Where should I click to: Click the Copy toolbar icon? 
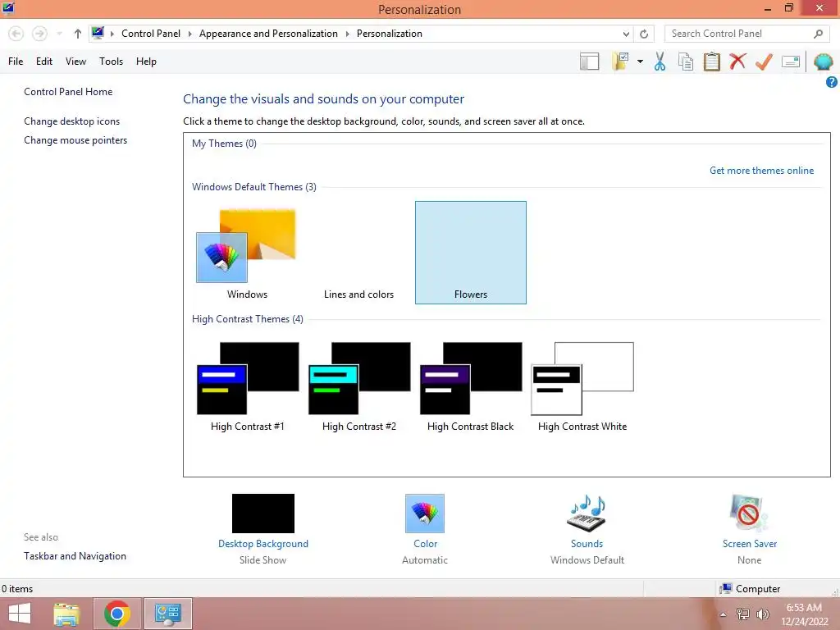(x=686, y=62)
